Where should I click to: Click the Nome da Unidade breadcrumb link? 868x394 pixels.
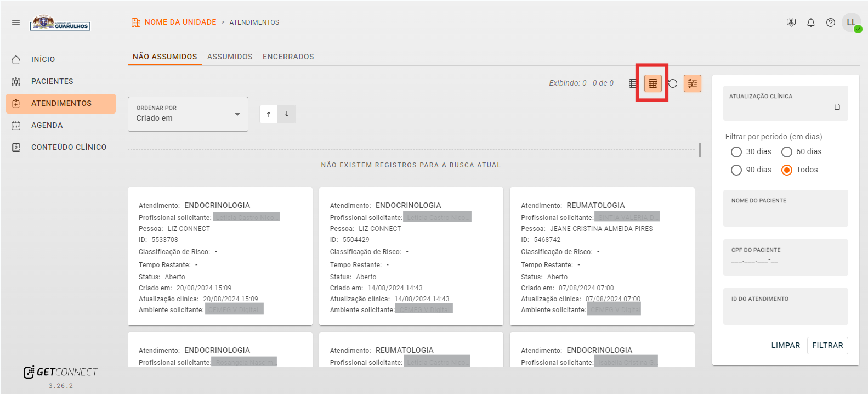click(x=180, y=22)
